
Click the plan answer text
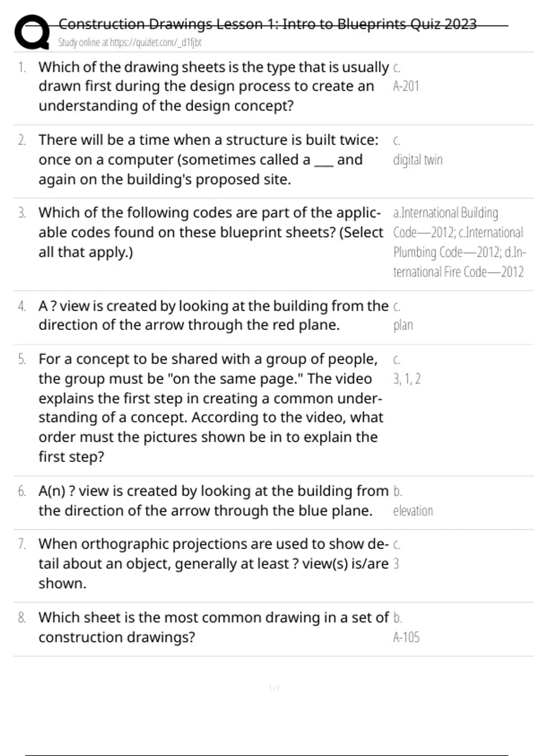(x=403, y=325)
